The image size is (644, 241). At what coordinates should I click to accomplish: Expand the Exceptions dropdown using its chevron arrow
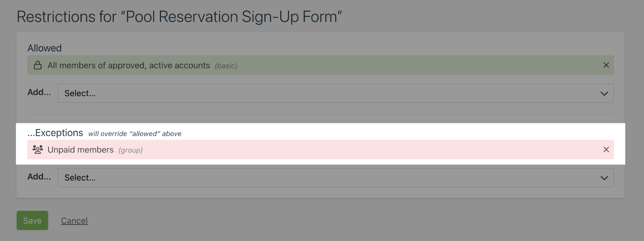[604, 178]
